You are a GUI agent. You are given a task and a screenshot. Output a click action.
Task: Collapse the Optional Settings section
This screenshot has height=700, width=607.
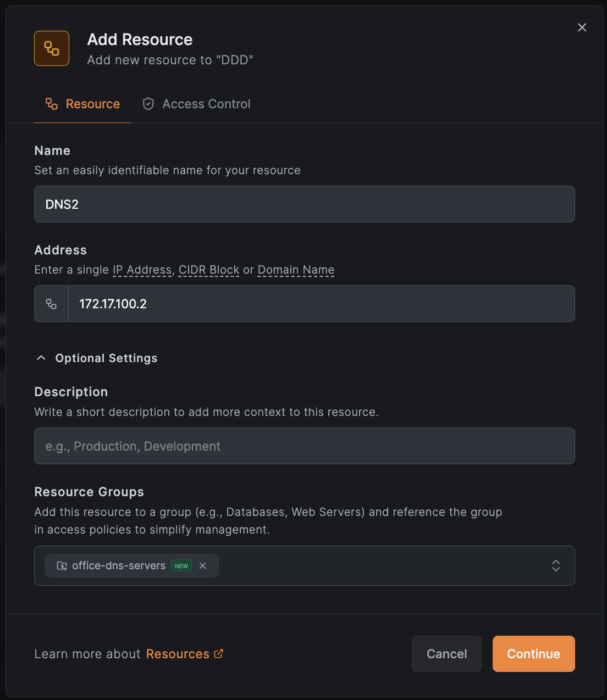[x=41, y=358]
